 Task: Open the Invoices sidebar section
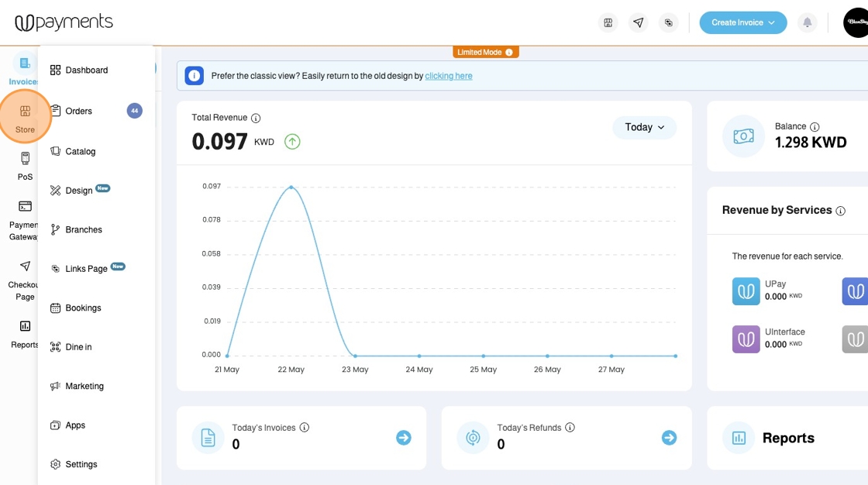24,71
